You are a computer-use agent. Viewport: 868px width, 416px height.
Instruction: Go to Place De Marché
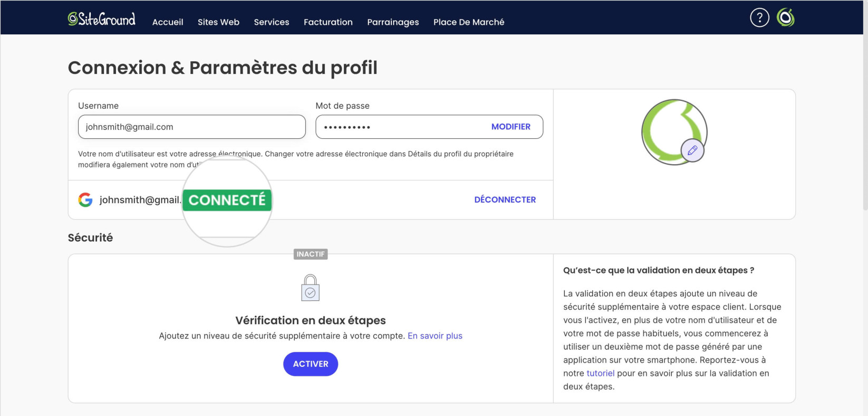[469, 22]
